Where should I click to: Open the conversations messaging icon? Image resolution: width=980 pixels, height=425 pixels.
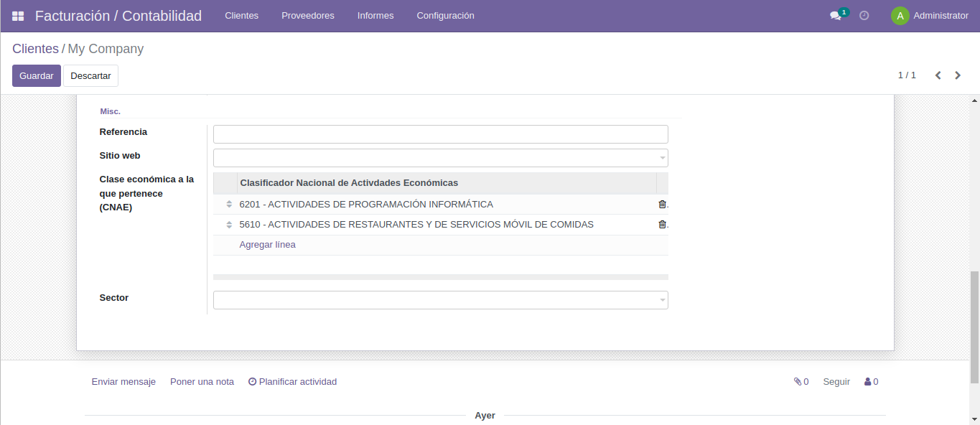(x=835, y=15)
